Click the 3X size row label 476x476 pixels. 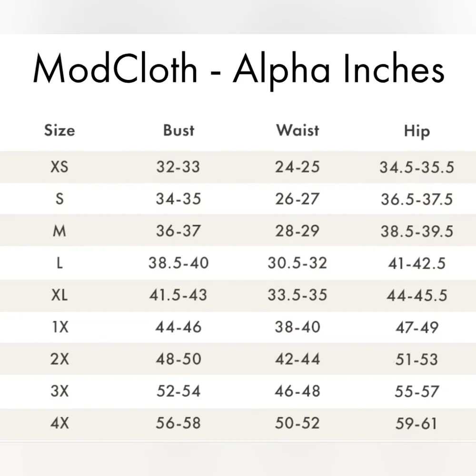point(59,391)
